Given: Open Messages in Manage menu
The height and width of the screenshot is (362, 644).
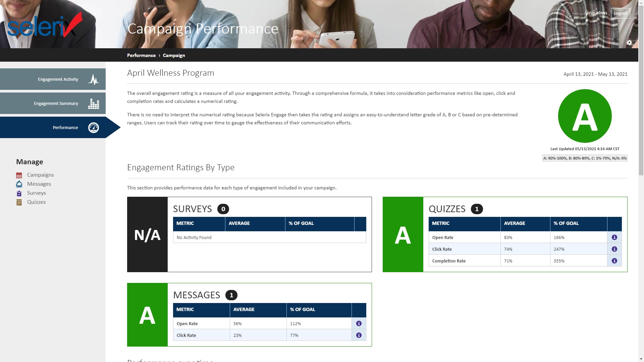Looking at the screenshot, I should (x=39, y=184).
